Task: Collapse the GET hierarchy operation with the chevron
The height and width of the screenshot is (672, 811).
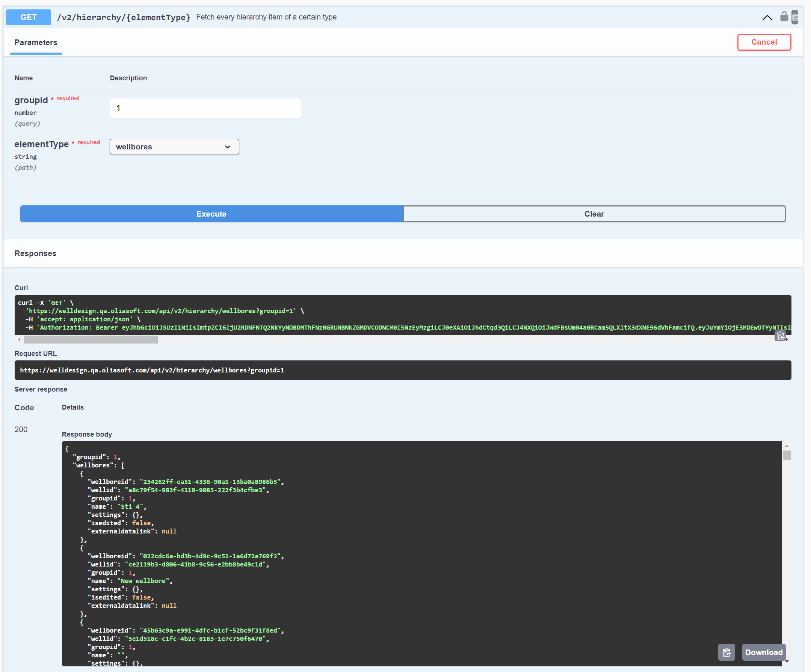Action: click(x=767, y=17)
